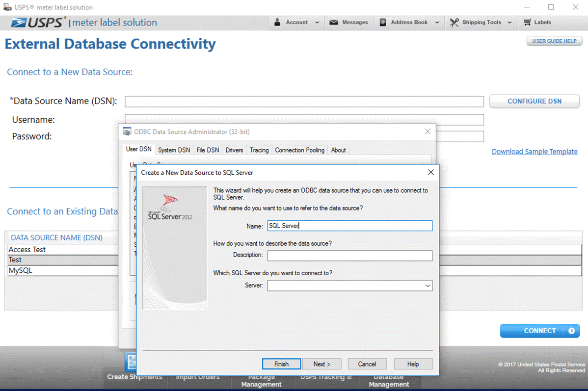Screen dimensions: 588x391
Task: Select the Connection Pooling tab
Action: [299, 150]
